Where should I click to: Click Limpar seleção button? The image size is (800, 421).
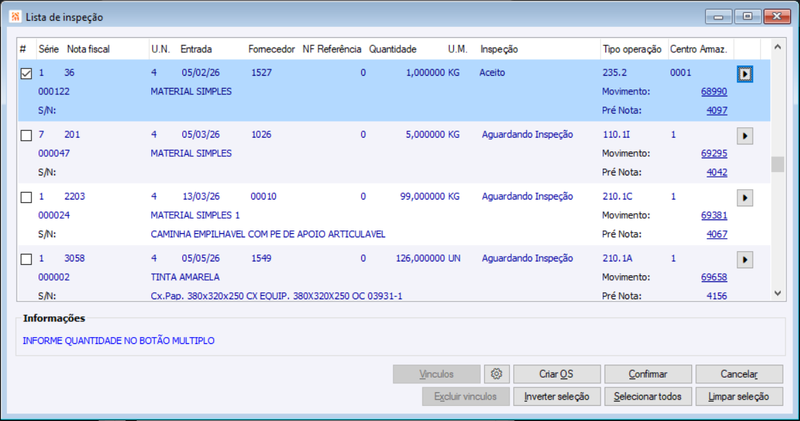[739, 397]
